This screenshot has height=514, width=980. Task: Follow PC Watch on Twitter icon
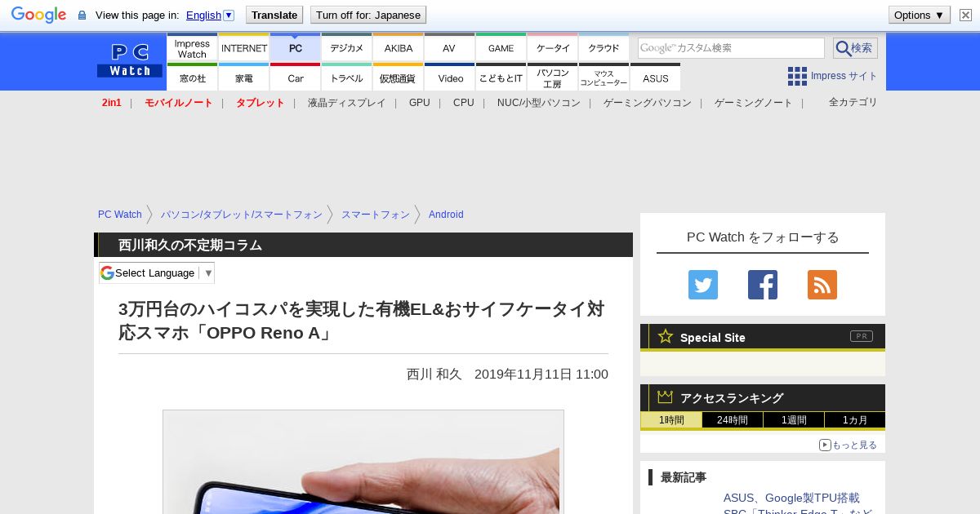[703, 285]
